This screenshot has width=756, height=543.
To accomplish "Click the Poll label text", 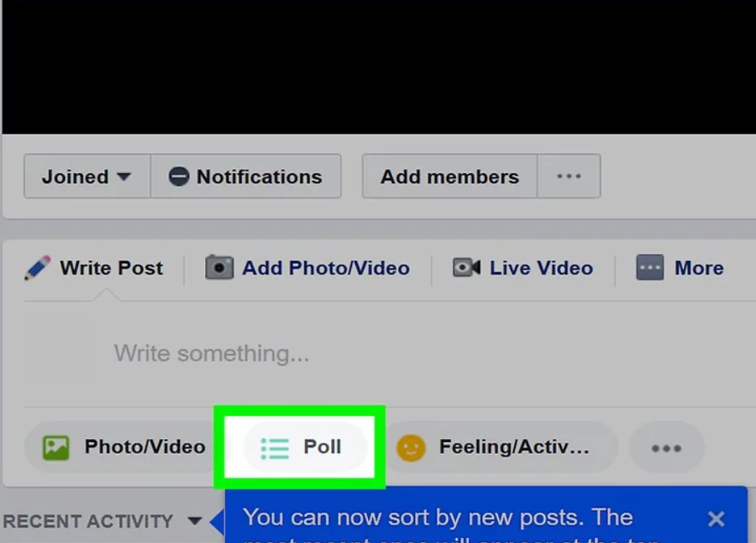I will [x=322, y=446].
